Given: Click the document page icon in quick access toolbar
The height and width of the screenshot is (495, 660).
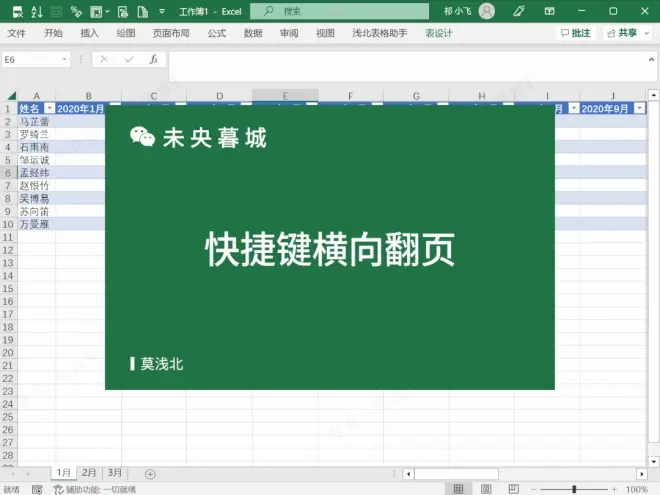Looking at the screenshot, I should [x=143, y=12].
